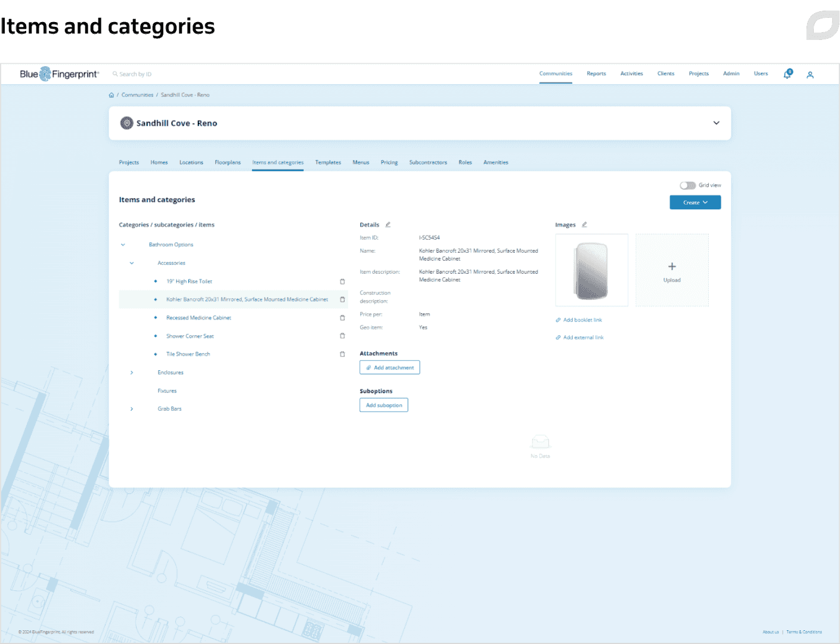The height and width of the screenshot is (644, 840).
Task: Switch to the Templates tab
Action: [328, 162]
